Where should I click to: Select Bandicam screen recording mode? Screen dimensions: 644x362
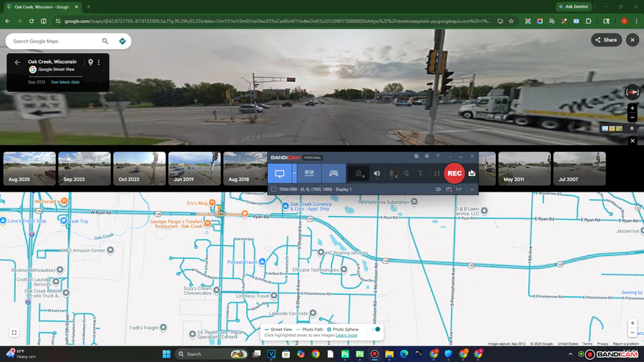(x=280, y=173)
